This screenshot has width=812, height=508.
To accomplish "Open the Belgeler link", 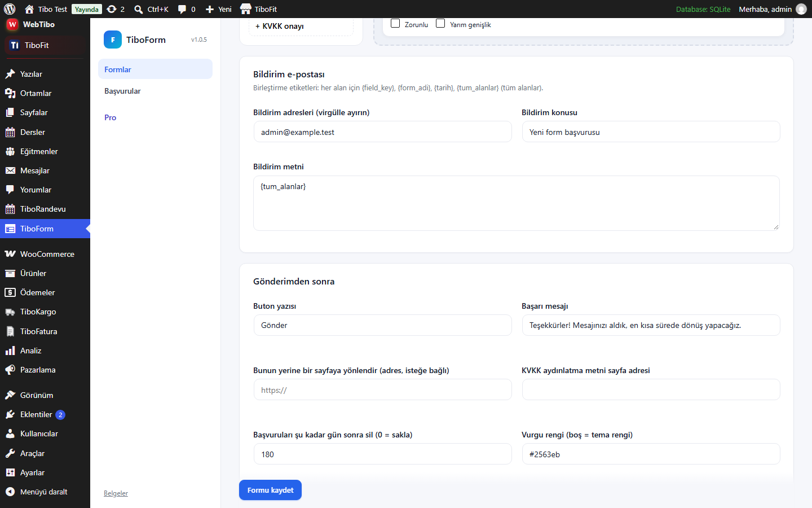I will tap(116, 493).
